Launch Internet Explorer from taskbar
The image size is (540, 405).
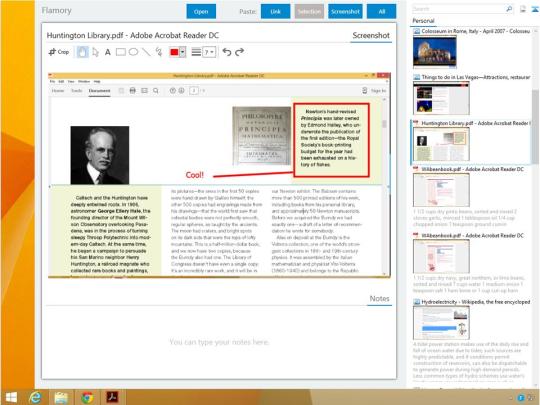point(35,397)
